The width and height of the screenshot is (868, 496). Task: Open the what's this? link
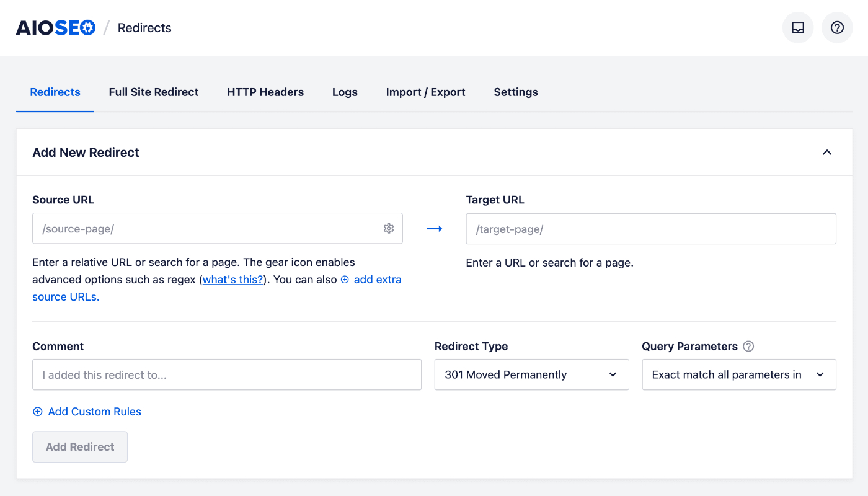pyautogui.click(x=232, y=280)
